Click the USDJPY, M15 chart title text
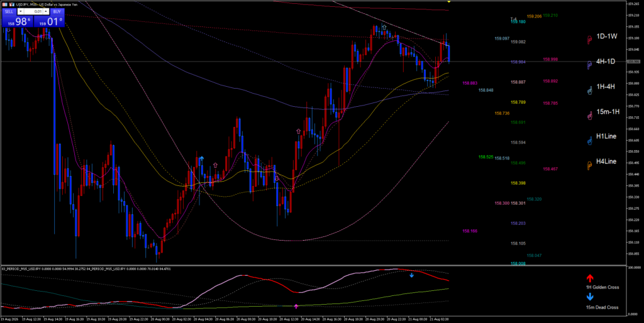The height and width of the screenshot is (323, 644). click(47, 4)
